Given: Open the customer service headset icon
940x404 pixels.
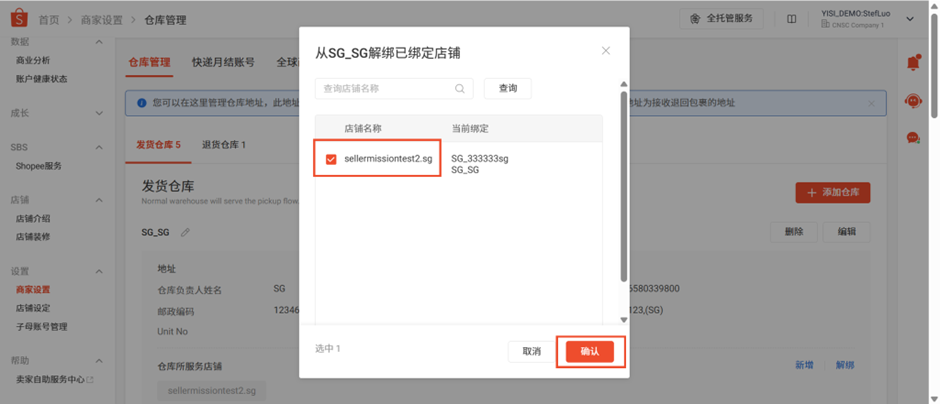Looking at the screenshot, I should point(913,101).
